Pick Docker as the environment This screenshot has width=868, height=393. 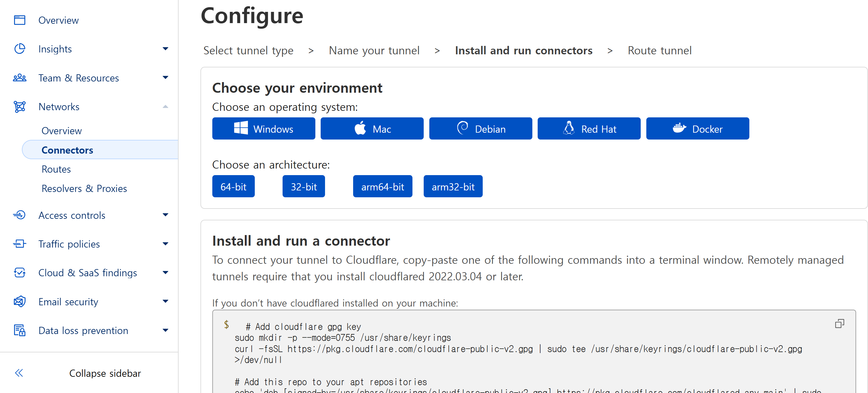(698, 129)
